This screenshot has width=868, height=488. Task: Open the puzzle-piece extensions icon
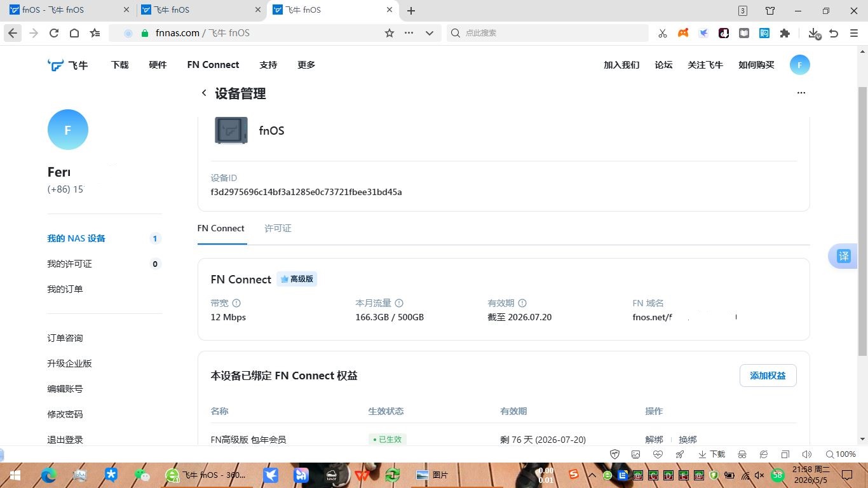[785, 33]
